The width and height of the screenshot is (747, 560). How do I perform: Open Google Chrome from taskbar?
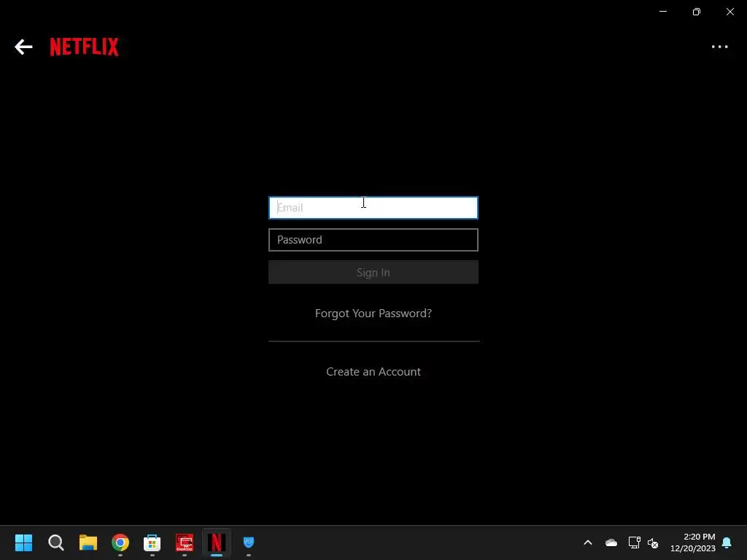click(x=120, y=542)
